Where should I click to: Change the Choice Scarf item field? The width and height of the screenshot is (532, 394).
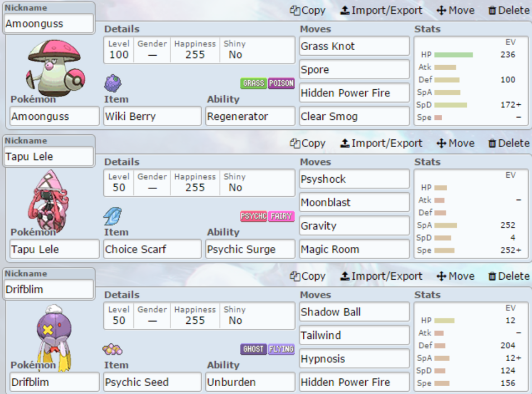click(152, 249)
